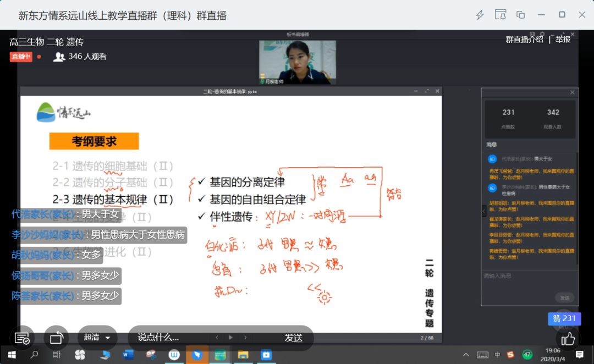This screenshot has width=594, height=364.
Task: Click the green 47 tray icon
Action: (527, 355)
